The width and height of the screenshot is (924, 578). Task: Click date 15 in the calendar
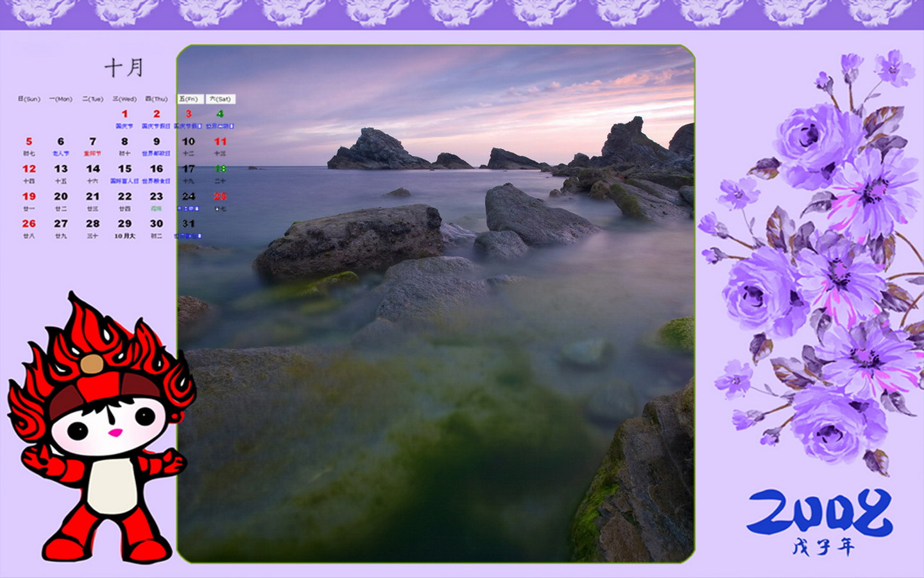pos(124,169)
